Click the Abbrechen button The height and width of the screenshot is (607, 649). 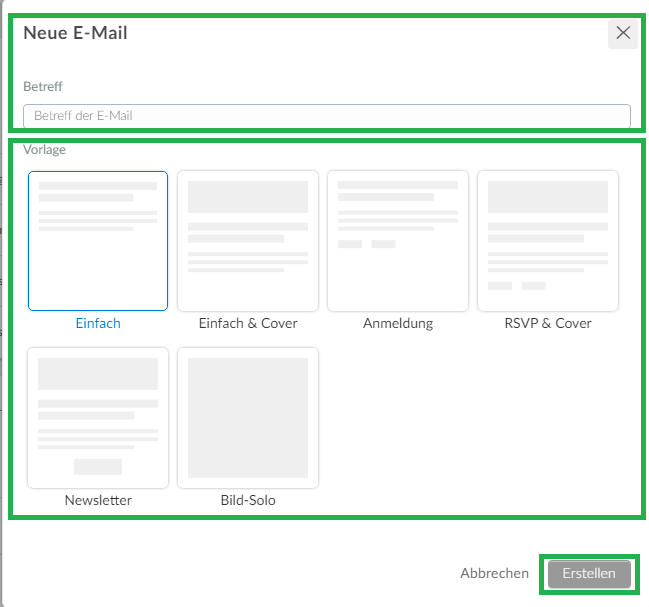(x=495, y=573)
